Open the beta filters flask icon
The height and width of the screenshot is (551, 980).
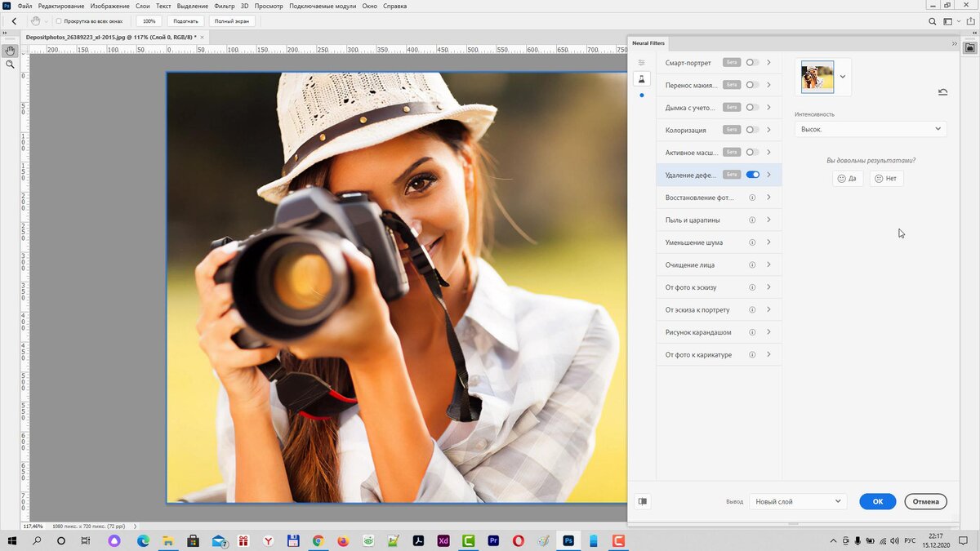point(642,78)
